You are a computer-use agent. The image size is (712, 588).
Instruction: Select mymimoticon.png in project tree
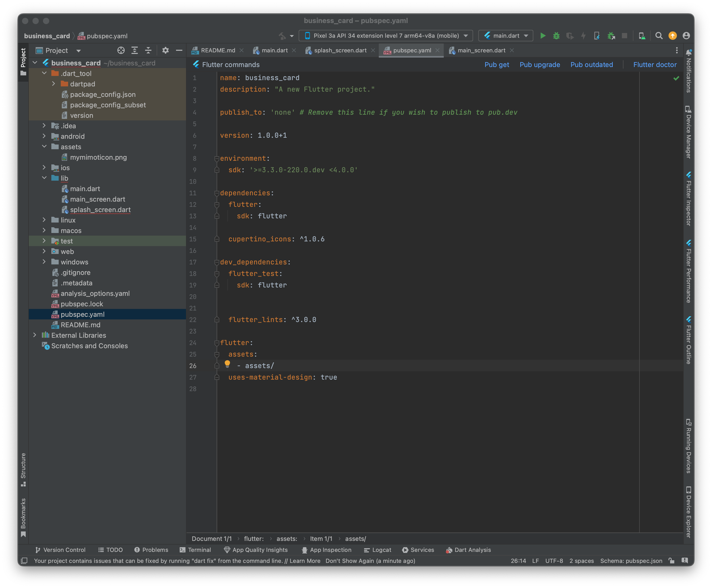pos(98,157)
